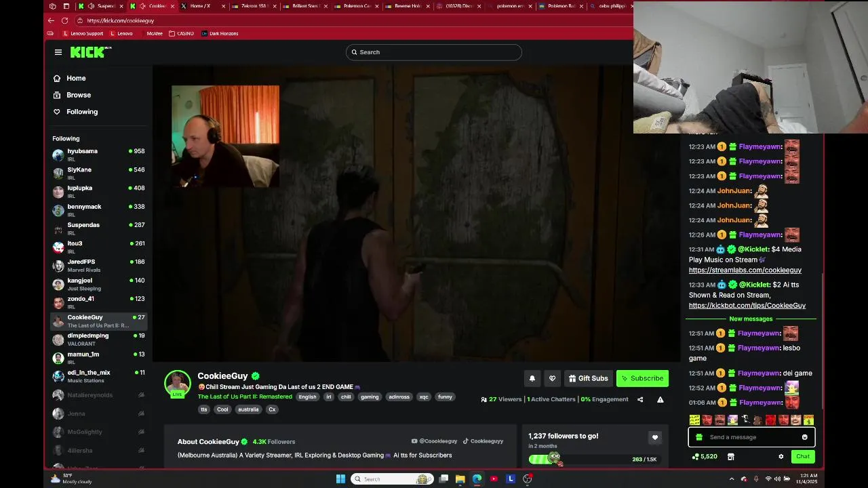The height and width of the screenshot is (488, 868).
Task: Click the Cookieeguyy TikTok link
Action: [x=483, y=441]
